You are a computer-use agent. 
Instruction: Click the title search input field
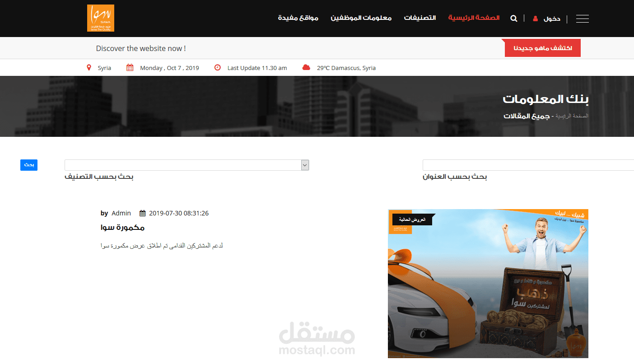528,165
